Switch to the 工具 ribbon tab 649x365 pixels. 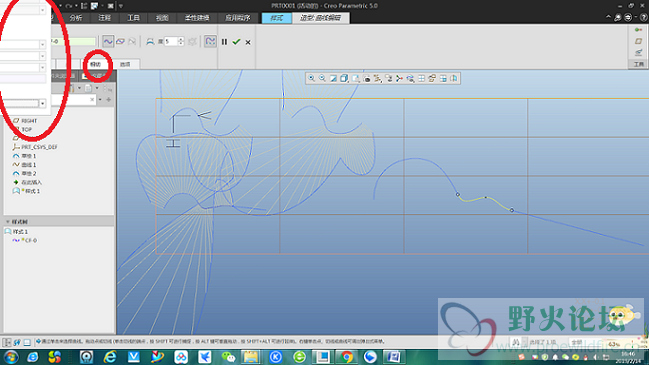click(133, 18)
